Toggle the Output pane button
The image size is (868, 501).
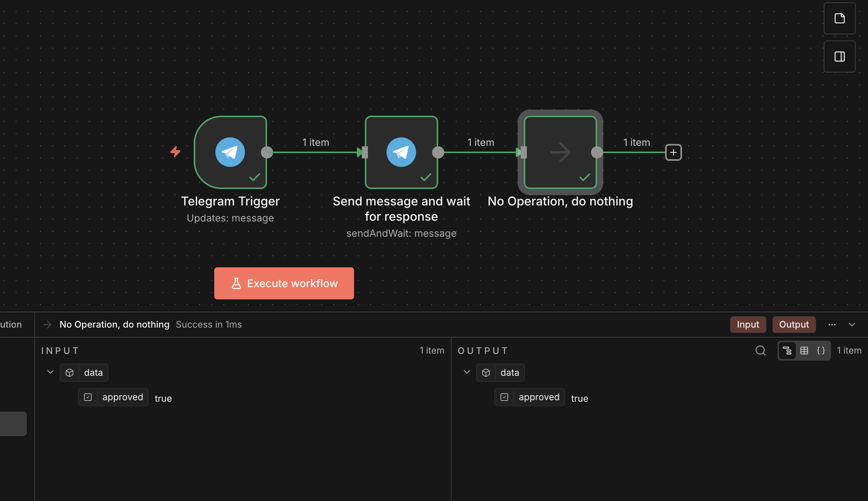coord(794,325)
